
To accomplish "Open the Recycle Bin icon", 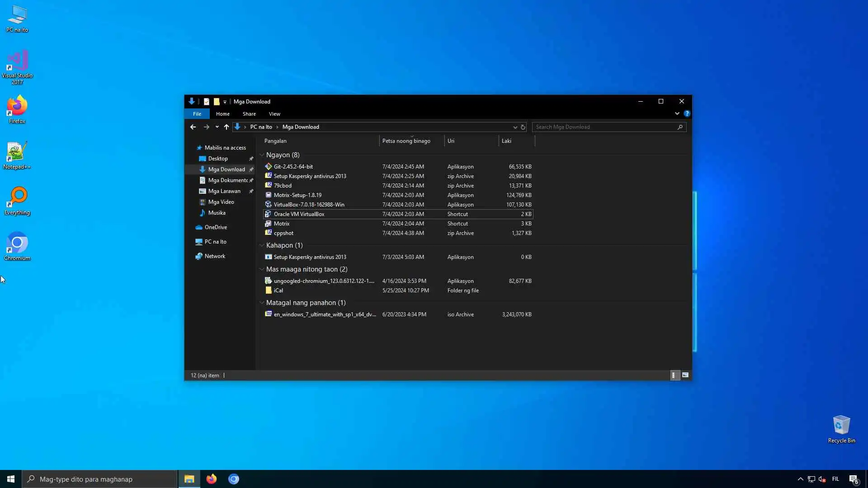I will pos(841,428).
